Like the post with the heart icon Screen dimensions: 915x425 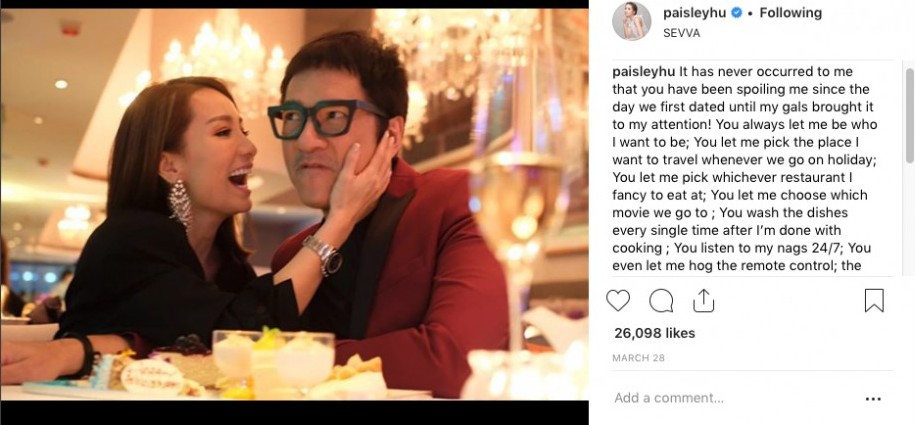618,300
